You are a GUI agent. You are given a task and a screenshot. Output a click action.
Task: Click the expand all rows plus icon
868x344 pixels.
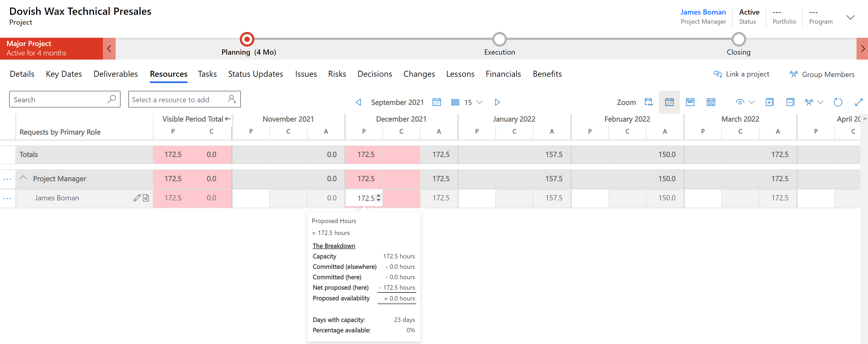[x=769, y=102]
